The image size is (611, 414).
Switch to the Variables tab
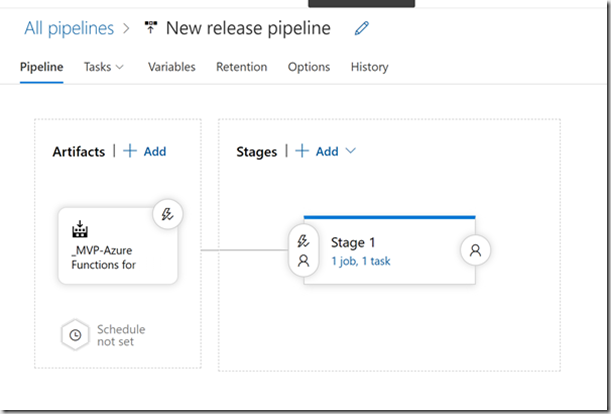coord(171,67)
